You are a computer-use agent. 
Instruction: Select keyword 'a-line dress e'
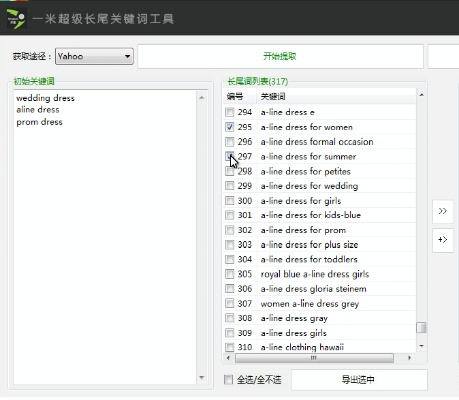point(287,112)
